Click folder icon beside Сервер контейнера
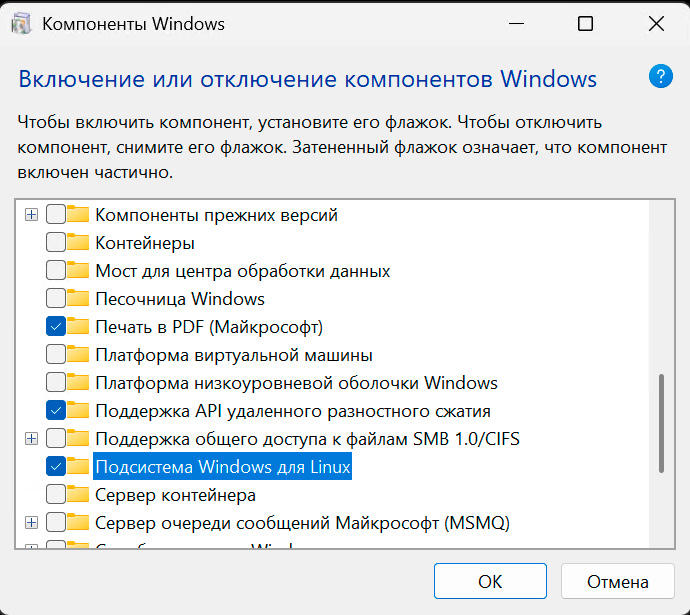This screenshot has width=690, height=615. pyautogui.click(x=79, y=495)
